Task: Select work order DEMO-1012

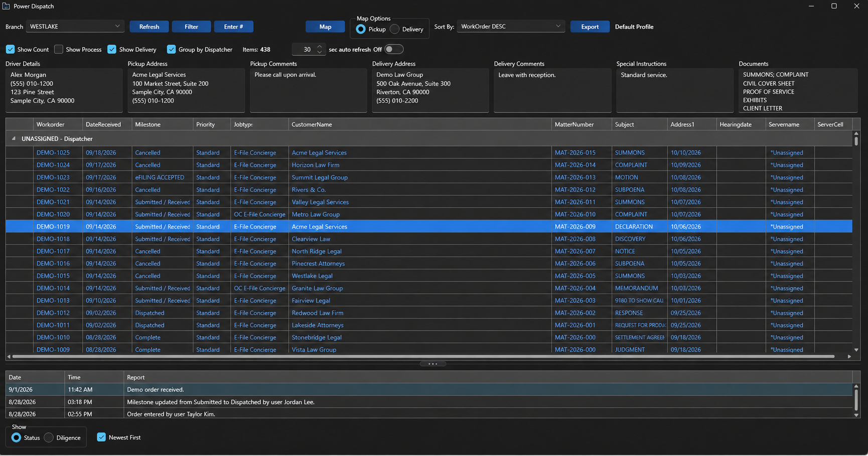Action: pyautogui.click(x=53, y=313)
